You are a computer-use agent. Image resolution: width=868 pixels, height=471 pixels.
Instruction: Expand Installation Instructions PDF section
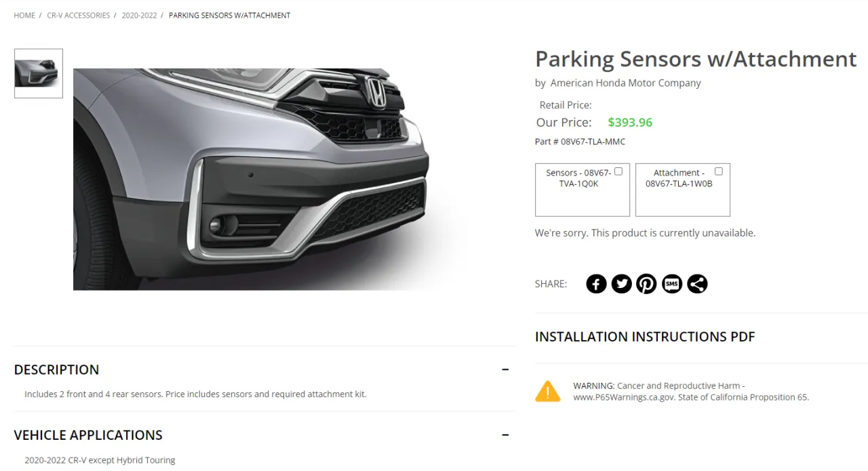pos(644,337)
